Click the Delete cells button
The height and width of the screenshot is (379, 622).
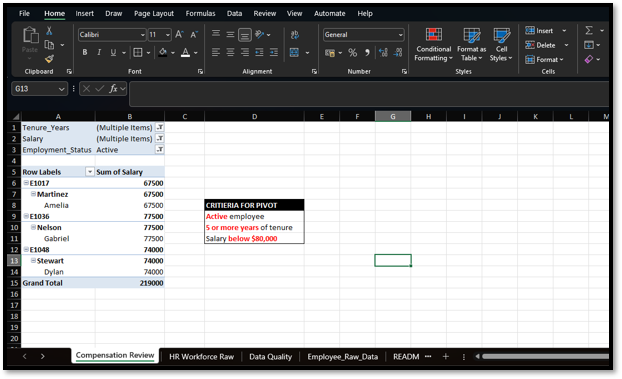[541, 45]
